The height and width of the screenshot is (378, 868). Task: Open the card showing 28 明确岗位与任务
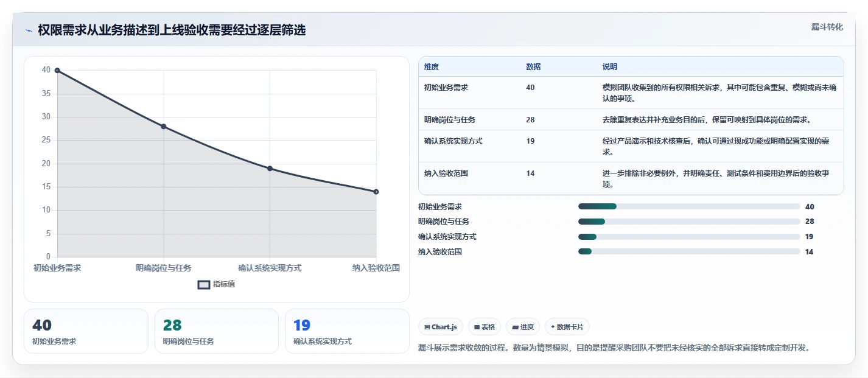click(x=217, y=331)
